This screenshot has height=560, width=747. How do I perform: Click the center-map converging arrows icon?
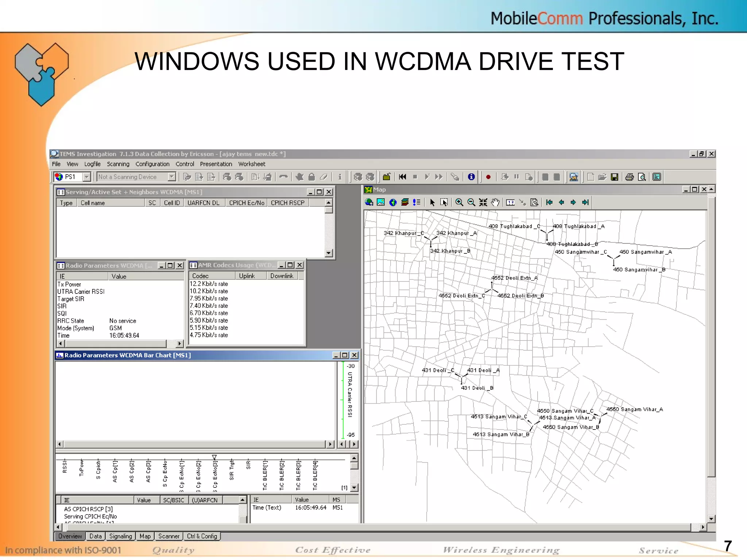point(483,202)
